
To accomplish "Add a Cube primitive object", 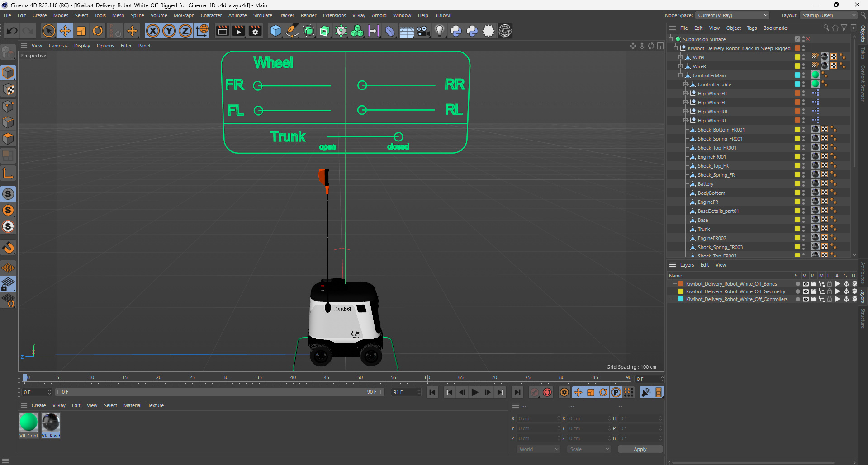I will (275, 31).
